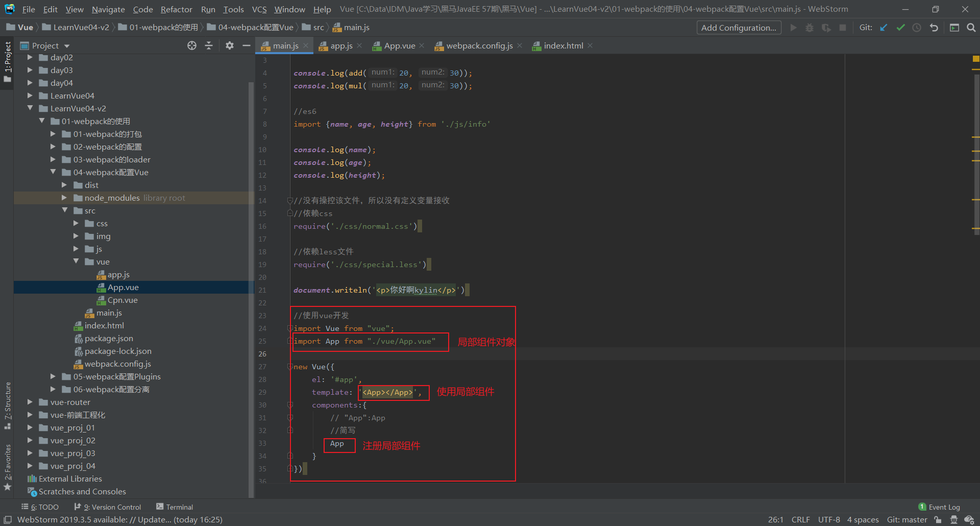
Task: Toggle tool window bars icon at bottom-left
Action: point(8,519)
